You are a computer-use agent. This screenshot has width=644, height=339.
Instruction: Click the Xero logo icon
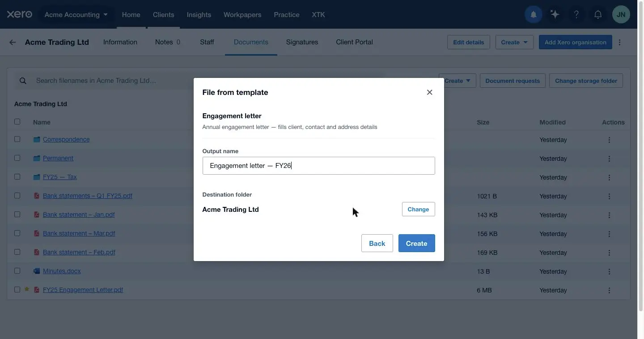tap(20, 14)
